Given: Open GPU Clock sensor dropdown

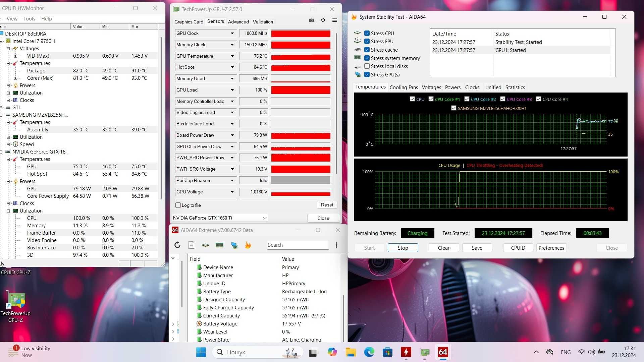Looking at the screenshot, I should [x=232, y=33].
